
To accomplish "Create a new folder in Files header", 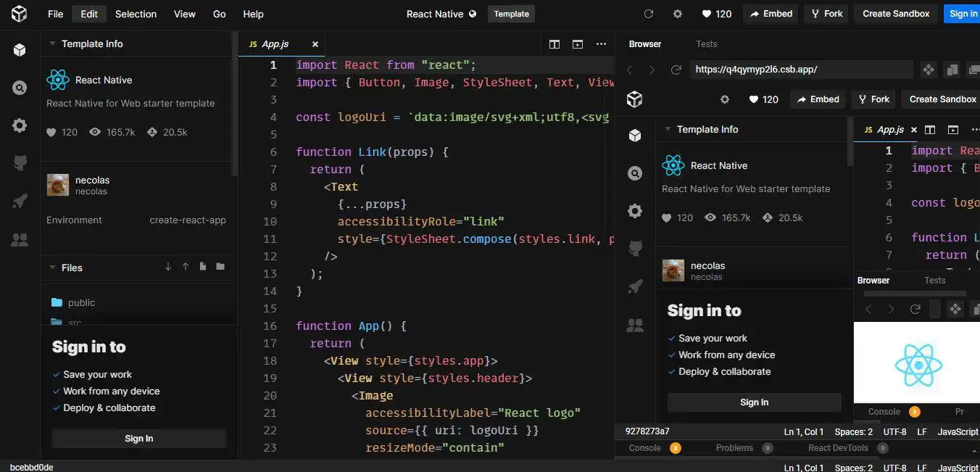I will [x=220, y=267].
